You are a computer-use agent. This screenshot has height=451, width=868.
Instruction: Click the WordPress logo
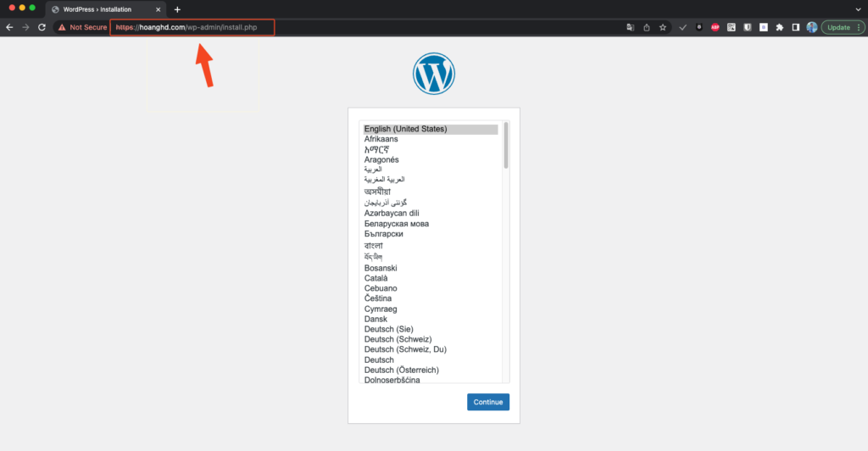click(433, 74)
